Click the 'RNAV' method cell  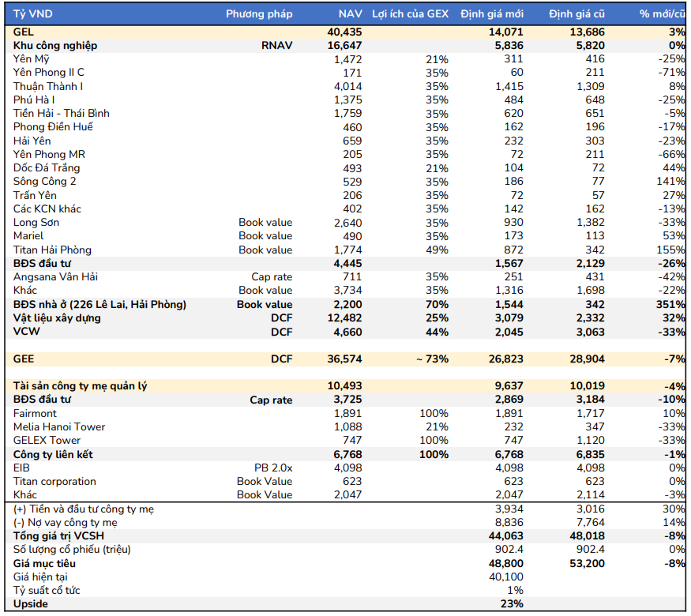(277, 45)
